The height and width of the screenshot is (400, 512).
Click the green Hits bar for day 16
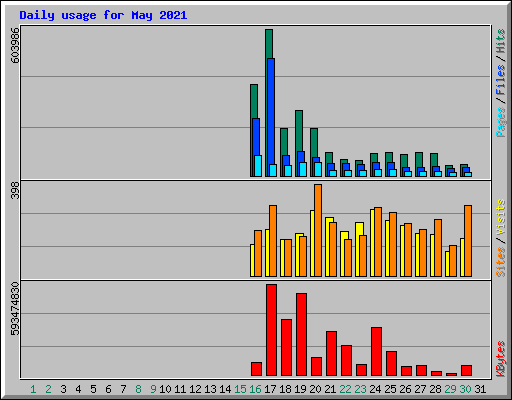pyautogui.click(x=254, y=101)
